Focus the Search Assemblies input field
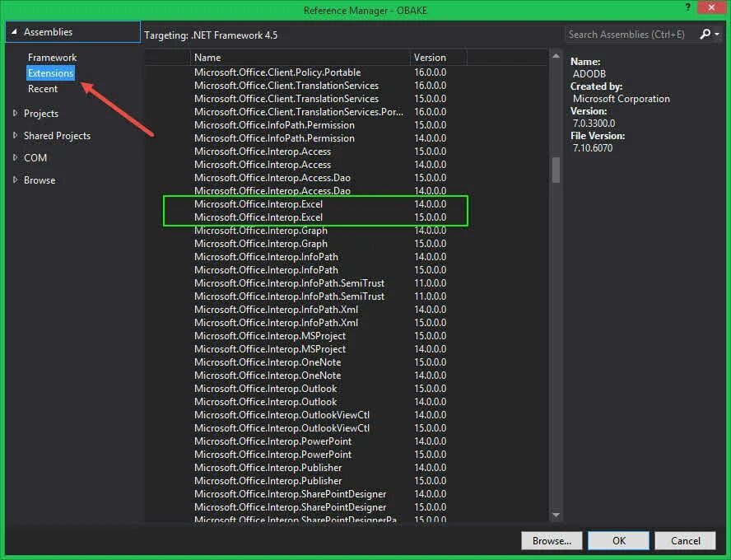The height and width of the screenshot is (560, 731). (631, 34)
